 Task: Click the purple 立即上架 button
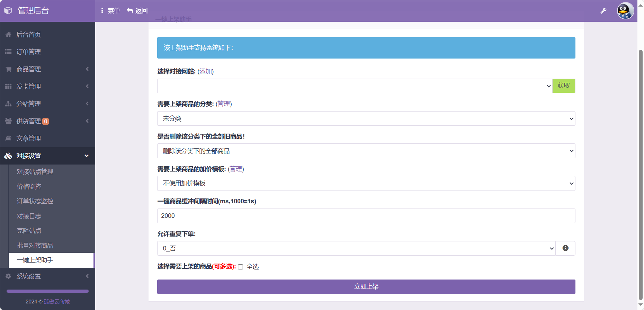coord(366,287)
